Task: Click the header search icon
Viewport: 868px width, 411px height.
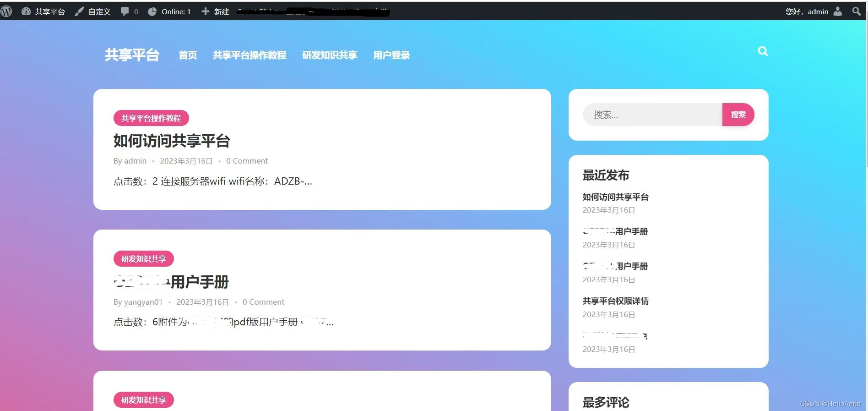Action: [763, 51]
